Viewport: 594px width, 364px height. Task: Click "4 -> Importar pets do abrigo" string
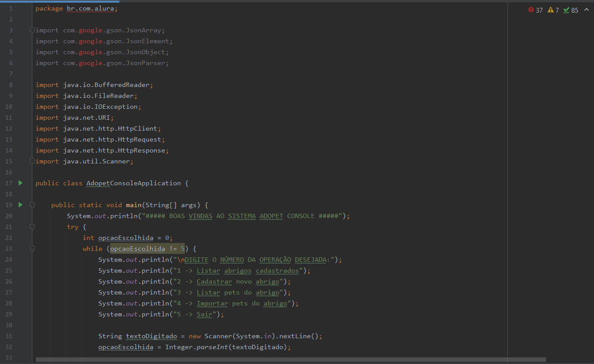pos(233,303)
